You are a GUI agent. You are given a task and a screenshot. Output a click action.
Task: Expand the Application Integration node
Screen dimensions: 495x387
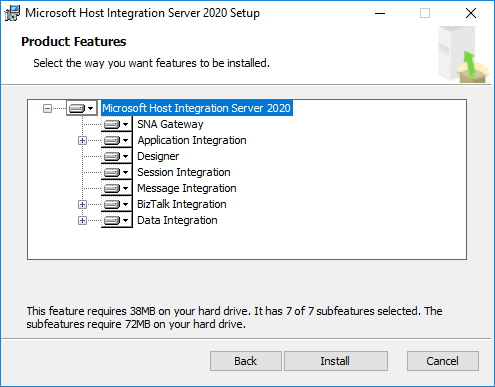(82, 141)
